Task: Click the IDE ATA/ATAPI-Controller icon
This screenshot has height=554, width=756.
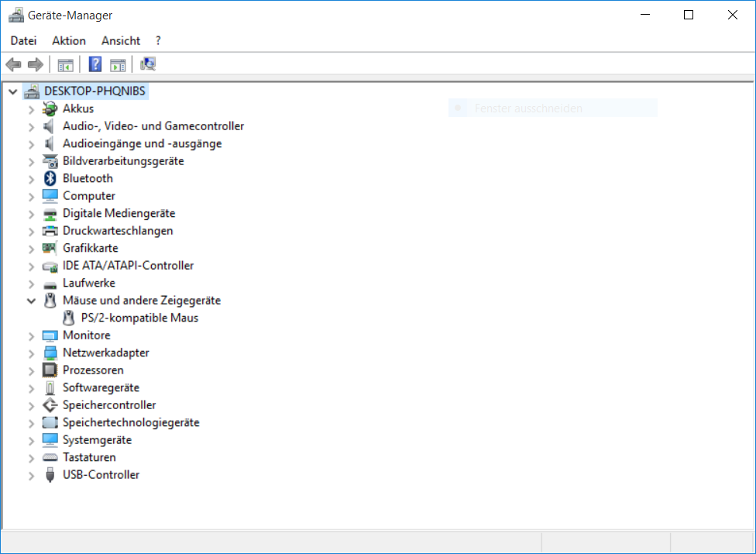Action: [50, 266]
